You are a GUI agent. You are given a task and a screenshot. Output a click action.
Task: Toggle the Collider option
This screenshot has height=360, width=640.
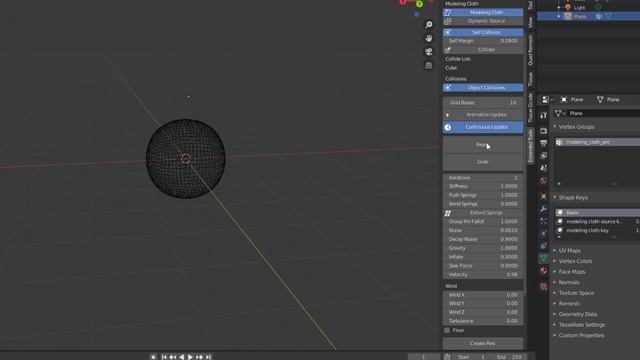483,50
